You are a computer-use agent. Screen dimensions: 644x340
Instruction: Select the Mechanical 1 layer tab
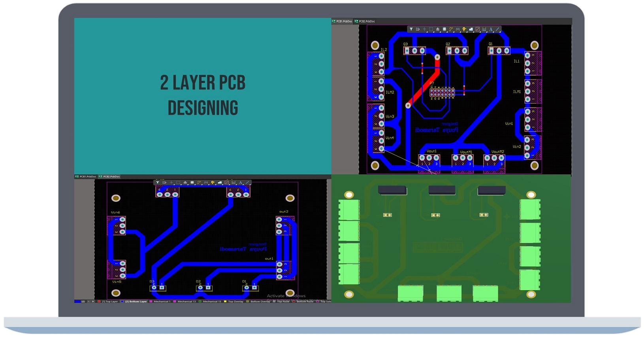(x=162, y=302)
